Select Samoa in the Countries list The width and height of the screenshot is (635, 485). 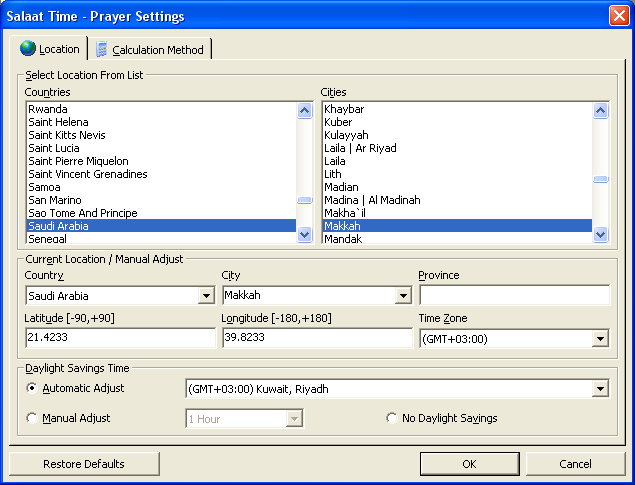click(45, 187)
